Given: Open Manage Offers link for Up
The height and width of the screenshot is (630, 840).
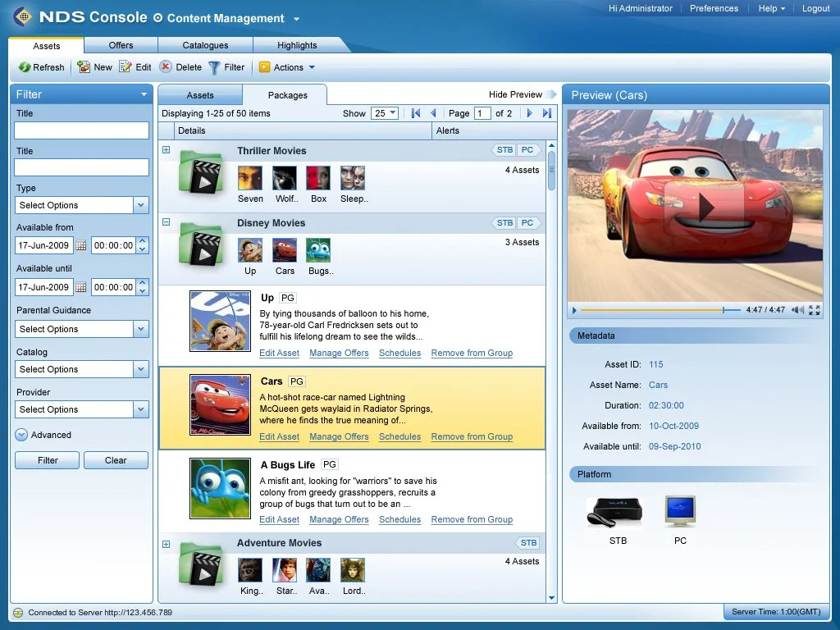Looking at the screenshot, I should tap(339, 353).
